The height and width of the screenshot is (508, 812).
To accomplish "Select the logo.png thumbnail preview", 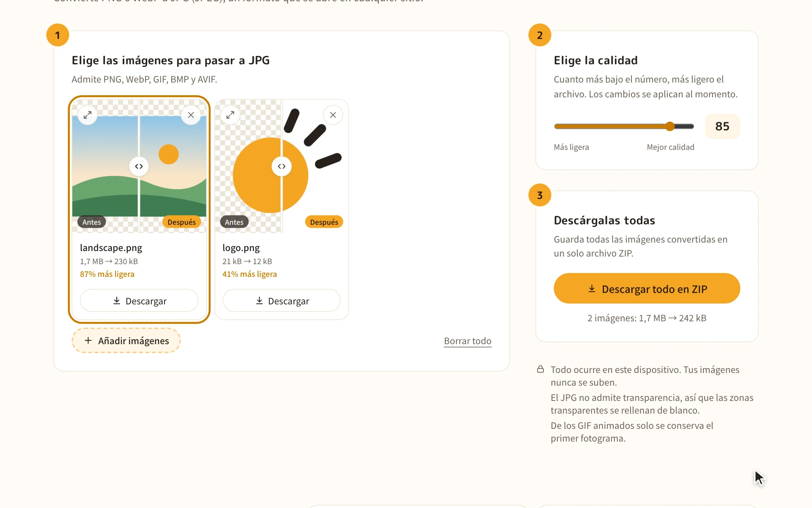I will click(282, 166).
